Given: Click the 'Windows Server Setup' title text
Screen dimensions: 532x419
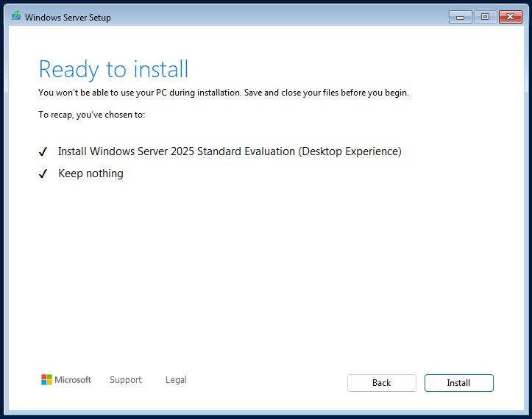Looking at the screenshot, I should (68, 18).
